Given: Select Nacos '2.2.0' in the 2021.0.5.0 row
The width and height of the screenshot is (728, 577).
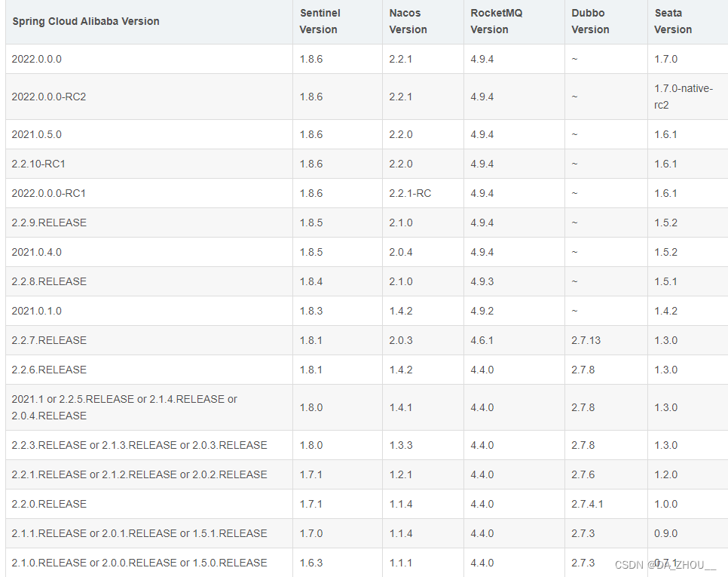Looking at the screenshot, I should [x=401, y=134].
